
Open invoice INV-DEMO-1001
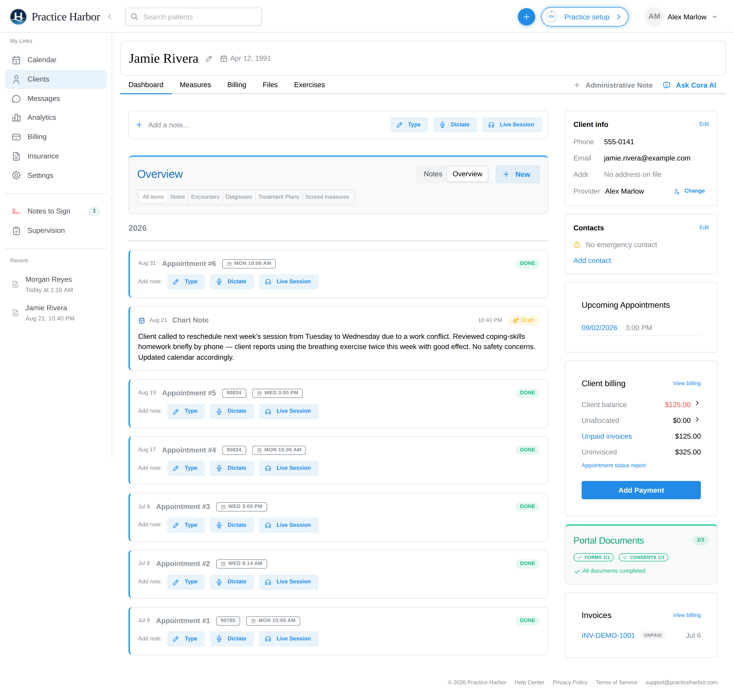(x=608, y=636)
